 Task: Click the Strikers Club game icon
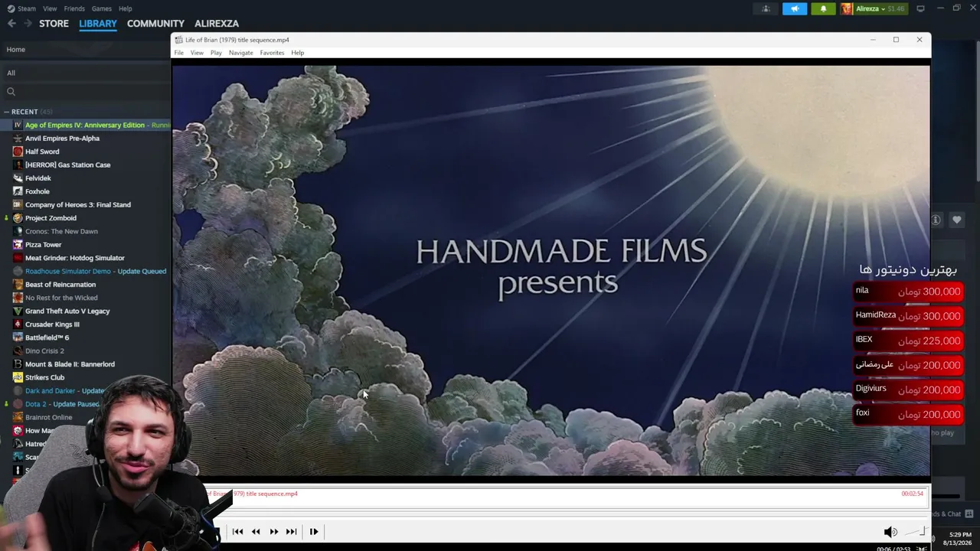click(x=18, y=377)
